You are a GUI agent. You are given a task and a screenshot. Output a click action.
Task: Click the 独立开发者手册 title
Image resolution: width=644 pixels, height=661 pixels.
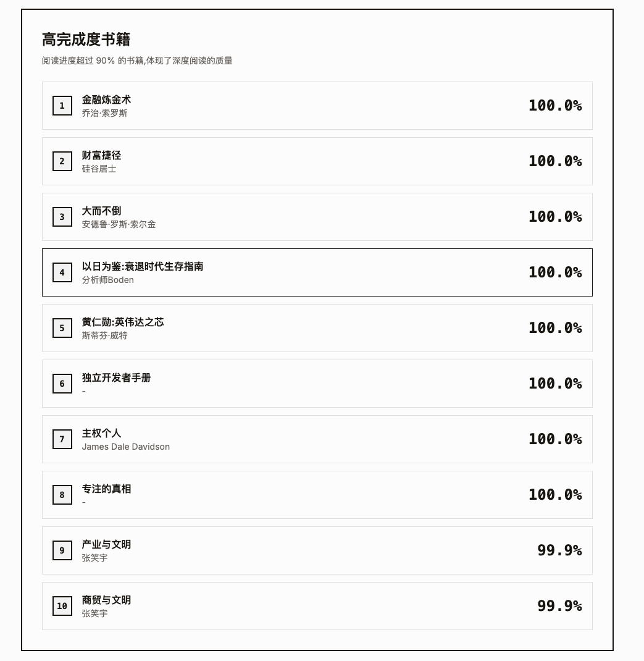116,377
